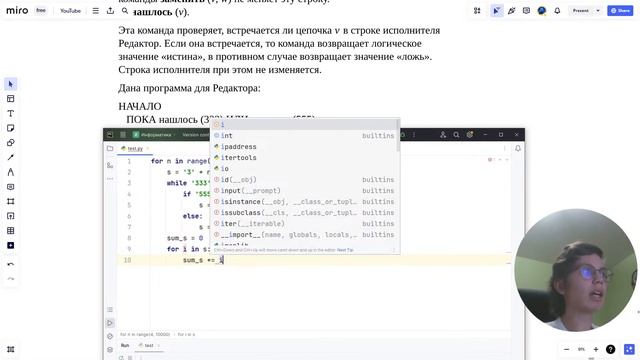
Task: Click the Next Tip link in autocomplete
Action: pyautogui.click(x=345, y=250)
